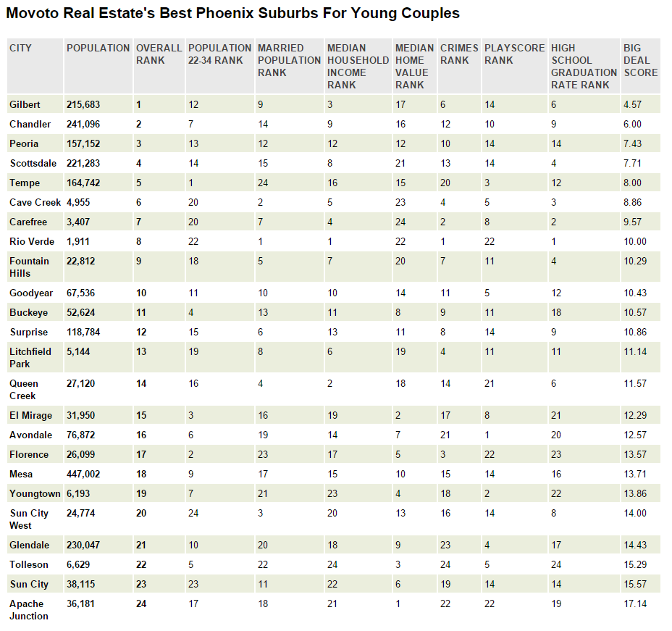
Task: Select the POPULATION column header
Action: point(98,48)
